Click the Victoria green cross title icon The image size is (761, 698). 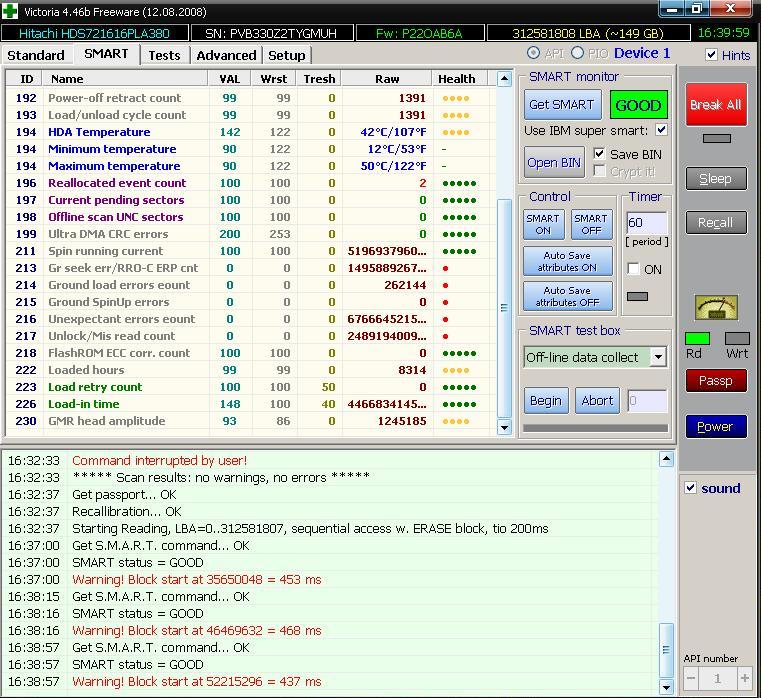click(11, 10)
